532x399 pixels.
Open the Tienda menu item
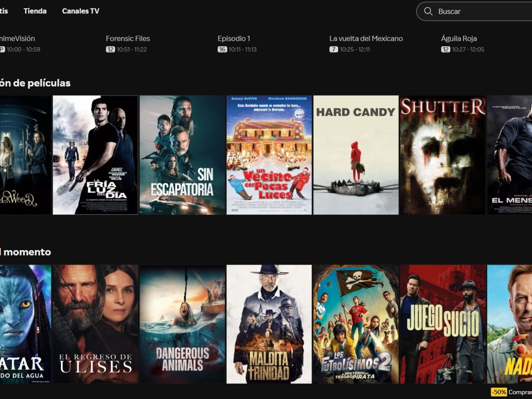point(35,11)
